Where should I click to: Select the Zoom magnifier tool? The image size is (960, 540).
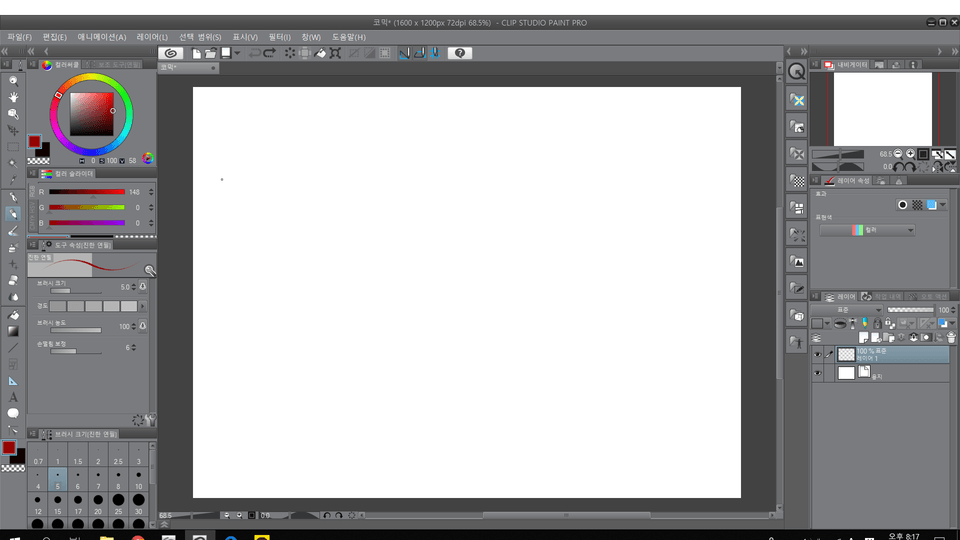pyautogui.click(x=13, y=80)
